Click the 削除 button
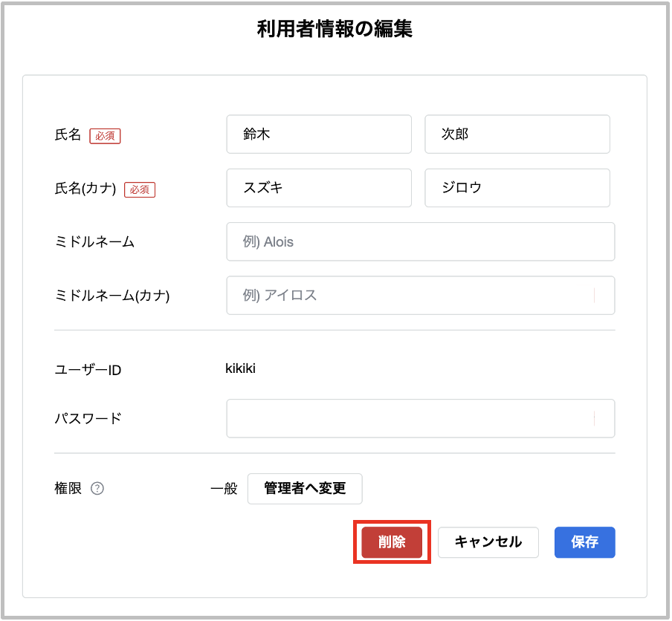The height and width of the screenshot is (621, 672). (392, 542)
